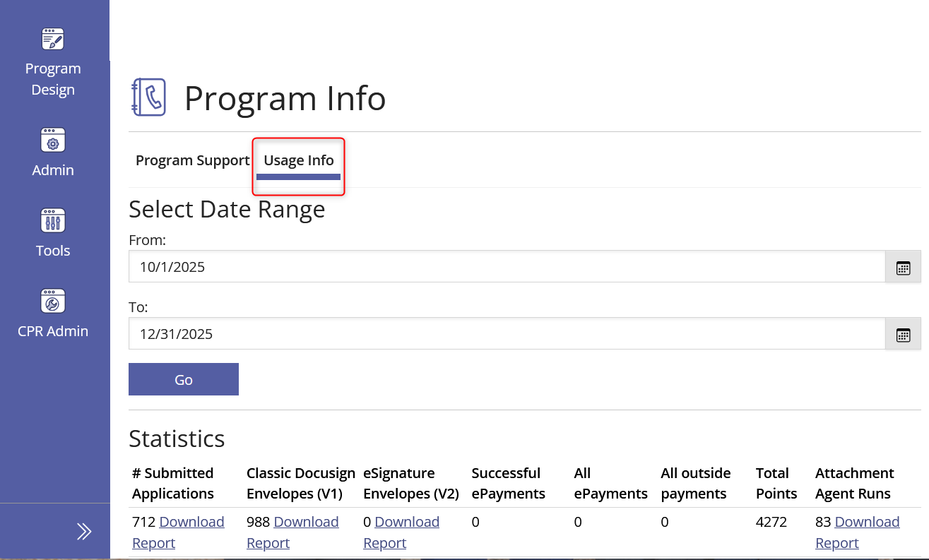
Task: Switch to the Program Support tab
Action: click(x=192, y=160)
